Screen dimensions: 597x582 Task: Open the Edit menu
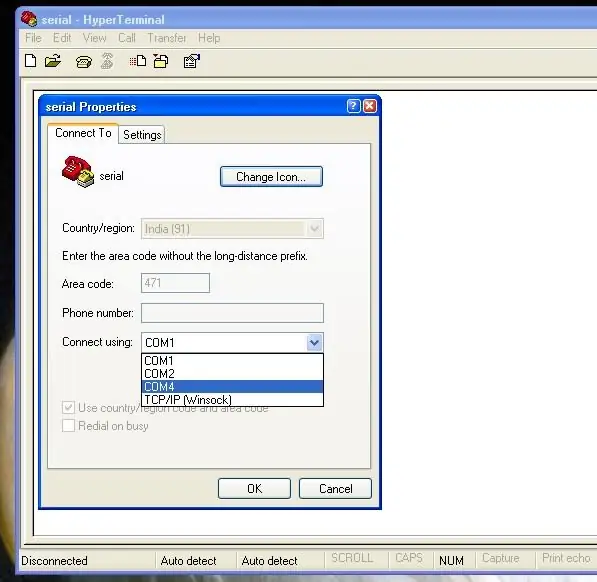point(62,38)
